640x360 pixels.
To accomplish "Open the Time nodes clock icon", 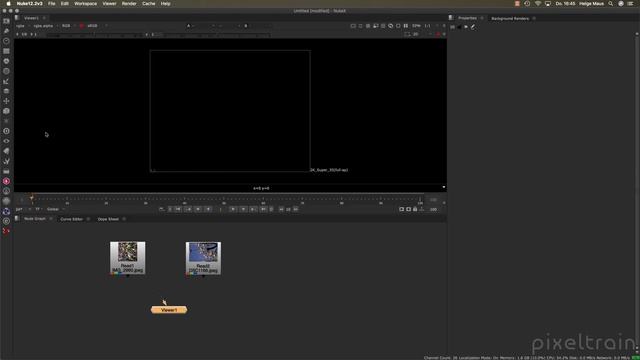I will pos(6,41).
